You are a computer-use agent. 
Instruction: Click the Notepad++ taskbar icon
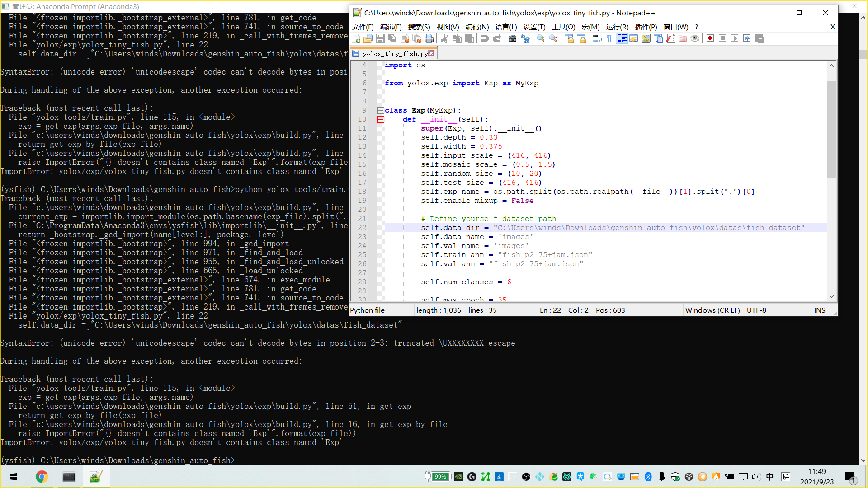click(x=96, y=477)
